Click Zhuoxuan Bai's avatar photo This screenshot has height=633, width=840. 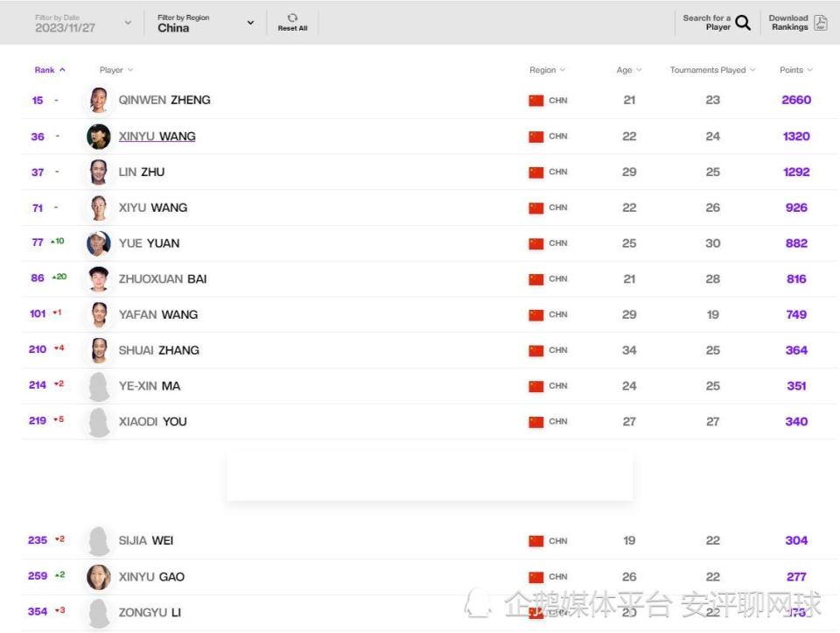click(99, 278)
